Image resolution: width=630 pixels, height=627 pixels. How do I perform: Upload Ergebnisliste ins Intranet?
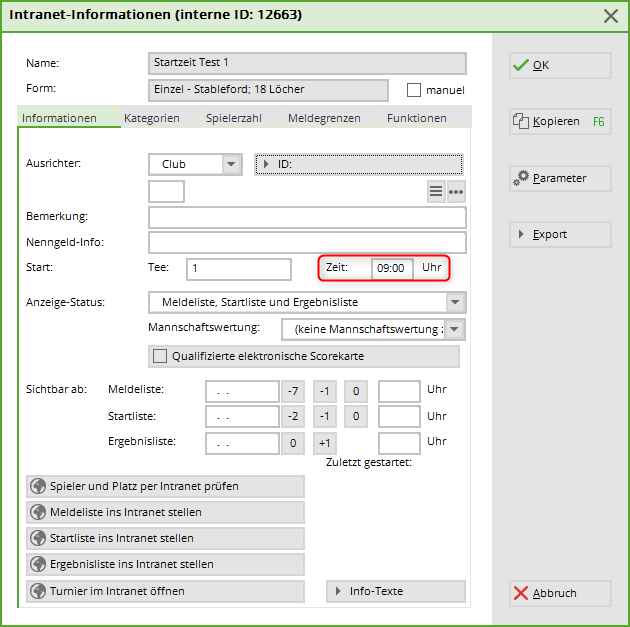(x=165, y=564)
